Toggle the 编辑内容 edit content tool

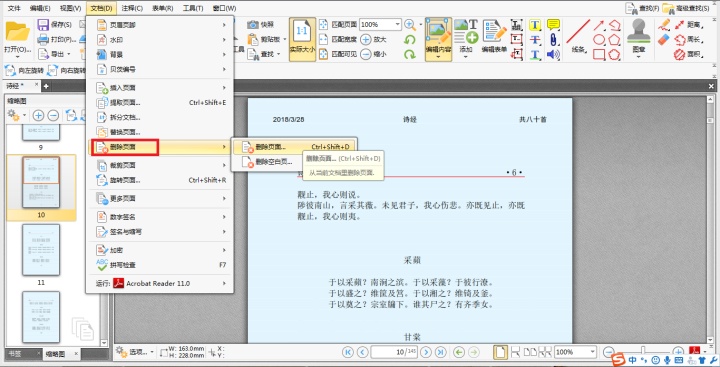pos(438,40)
